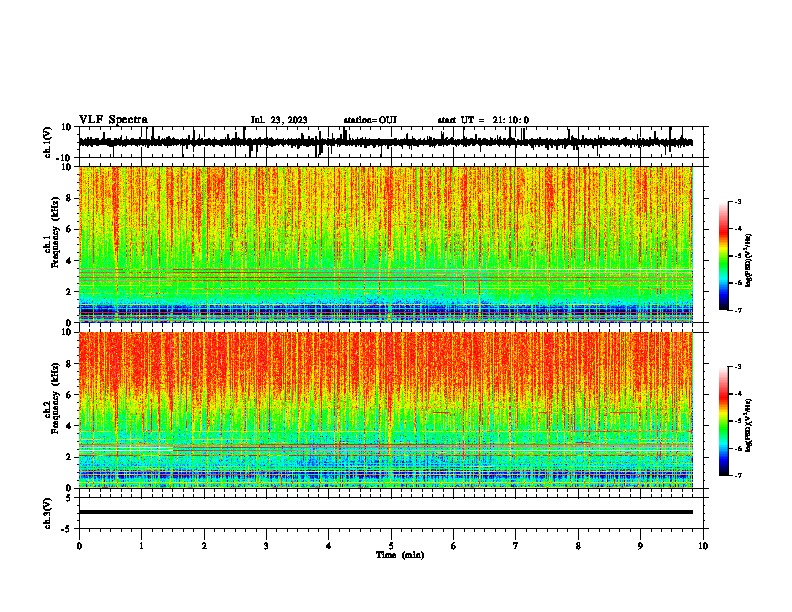The width and height of the screenshot is (792, 612).
Task: Click the time axis tick label "4"
Action: click(329, 546)
